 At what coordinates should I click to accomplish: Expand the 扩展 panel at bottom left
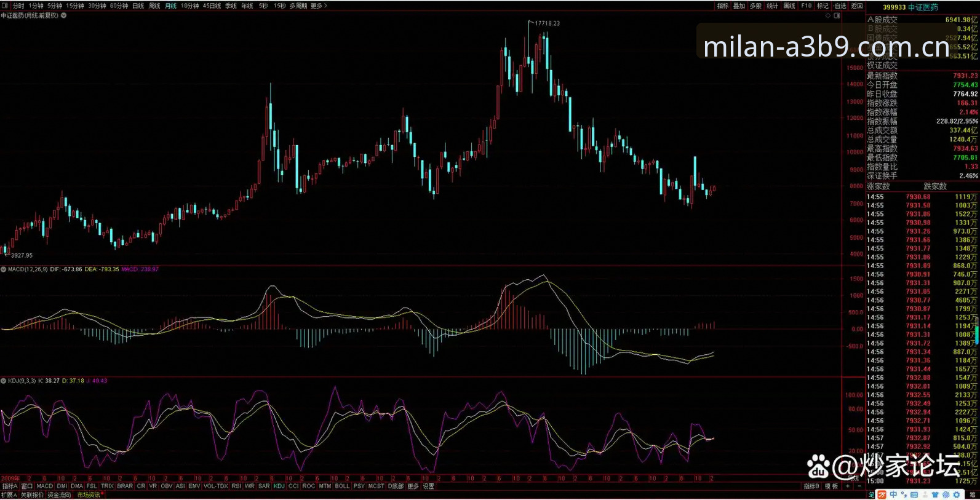9,495
